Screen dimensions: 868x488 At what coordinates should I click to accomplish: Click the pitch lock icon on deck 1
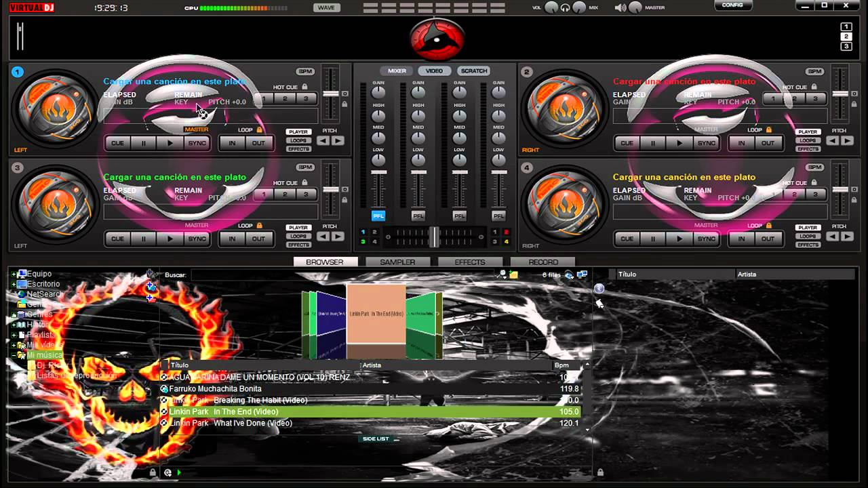click(345, 104)
